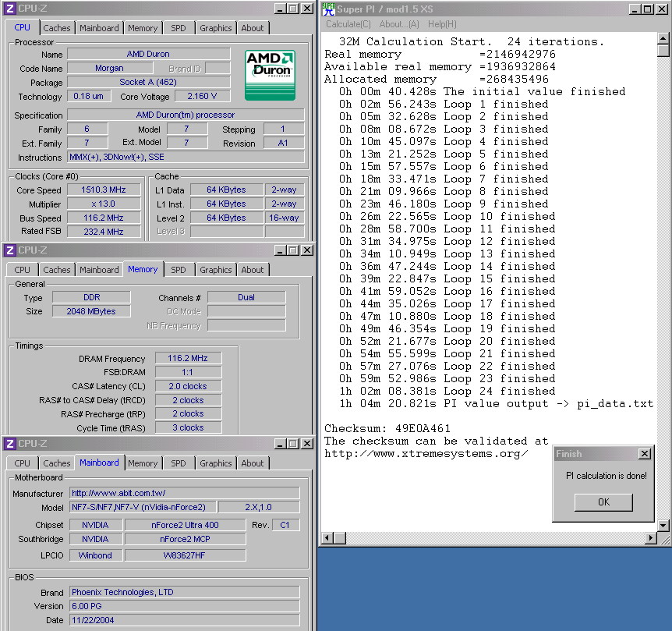672x631 pixels.
Task: Open the Caches tab in top CPU-Z window
Action: pyautogui.click(x=57, y=28)
